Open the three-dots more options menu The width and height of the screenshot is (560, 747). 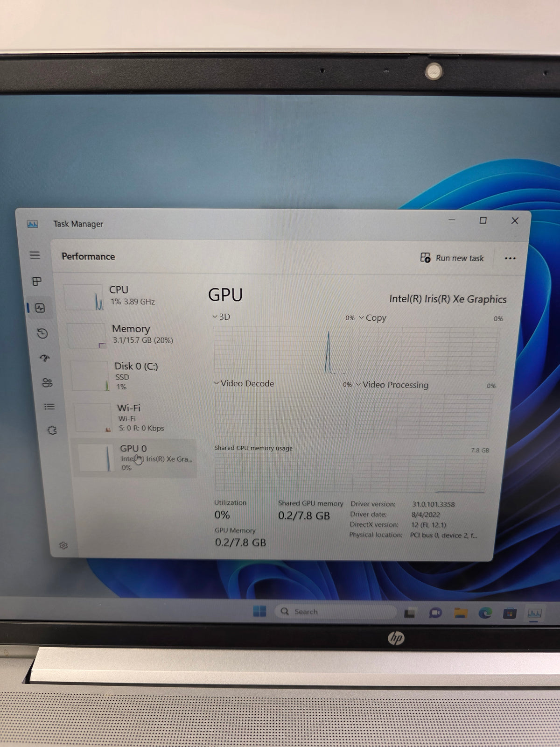(510, 258)
